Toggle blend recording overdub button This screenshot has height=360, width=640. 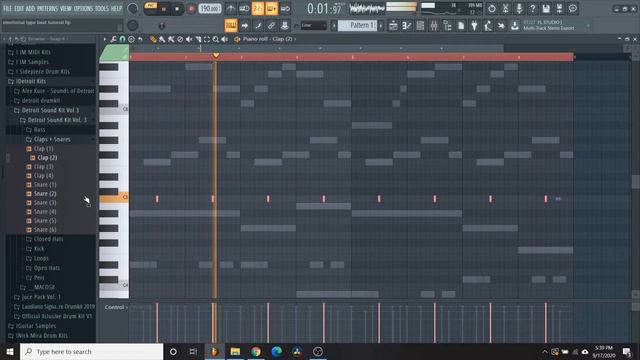click(x=271, y=8)
